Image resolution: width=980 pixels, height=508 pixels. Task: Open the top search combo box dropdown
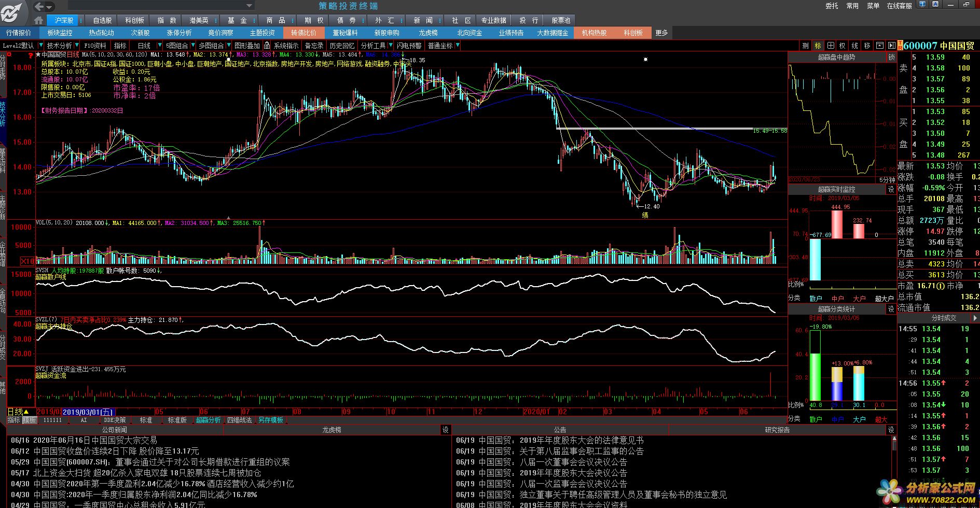250,6
